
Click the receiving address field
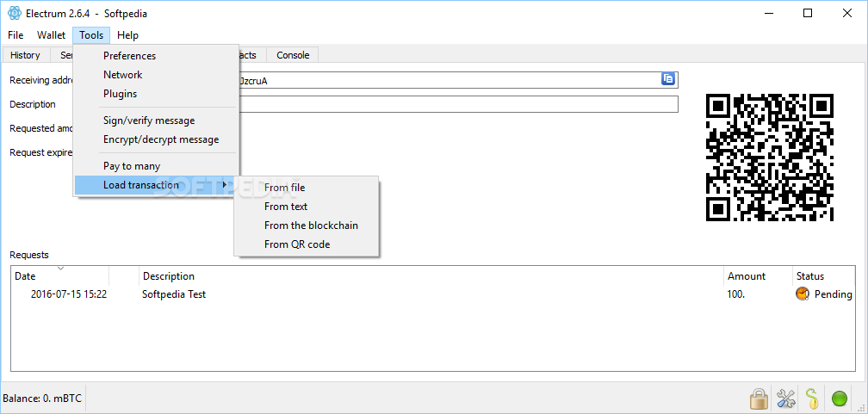457,80
